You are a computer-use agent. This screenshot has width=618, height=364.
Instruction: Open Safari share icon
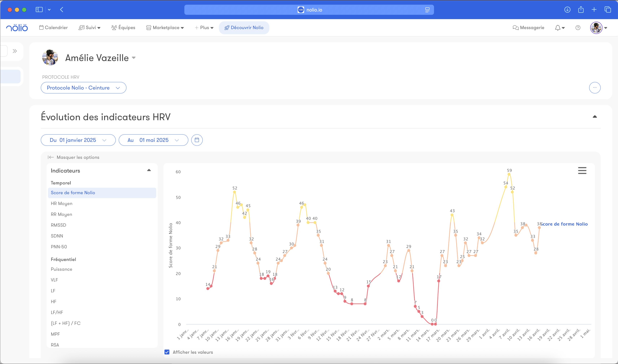coord(581,10)
